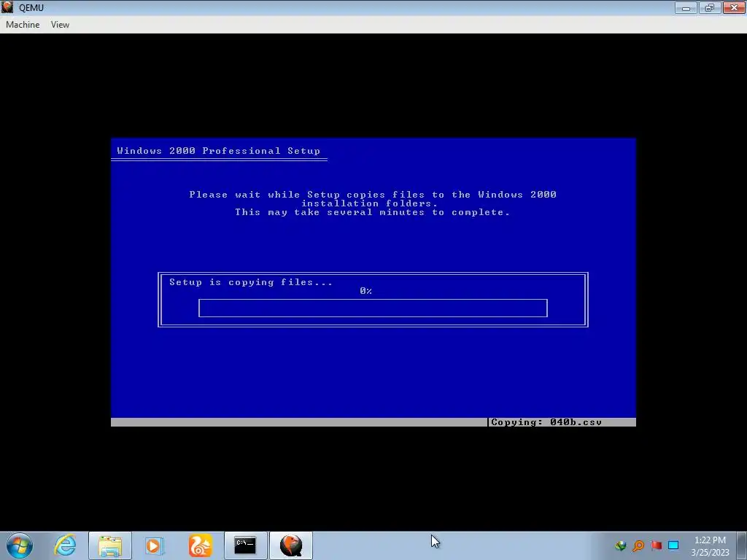Open the View menu

pos(60,25)
